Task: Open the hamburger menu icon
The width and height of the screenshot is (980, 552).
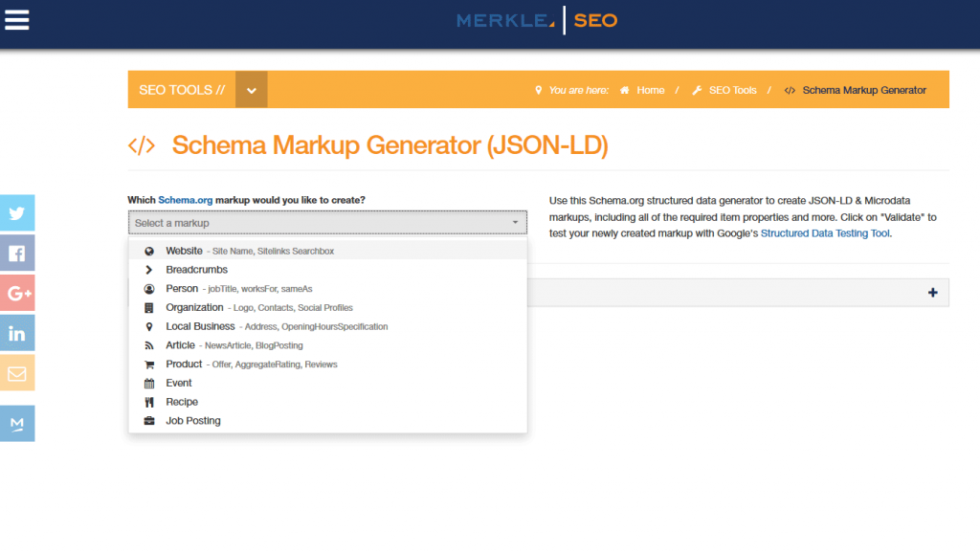Action: (x=17, y=20)
